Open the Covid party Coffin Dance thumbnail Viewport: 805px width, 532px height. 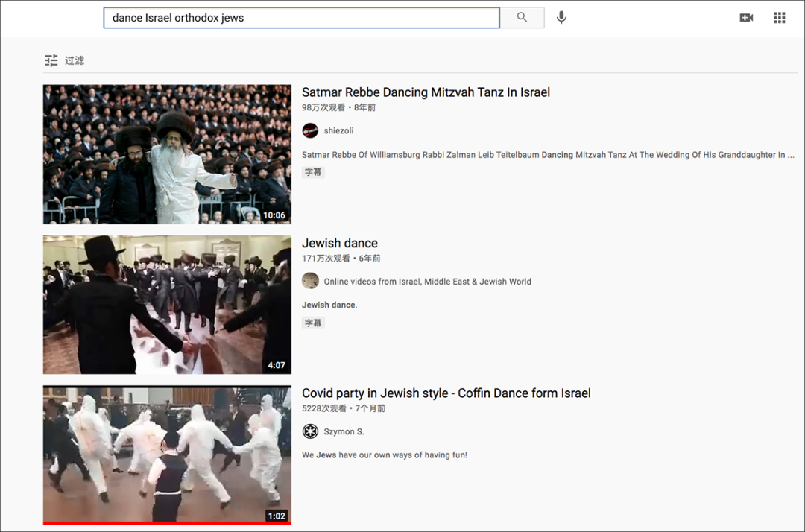click(167, 455)
